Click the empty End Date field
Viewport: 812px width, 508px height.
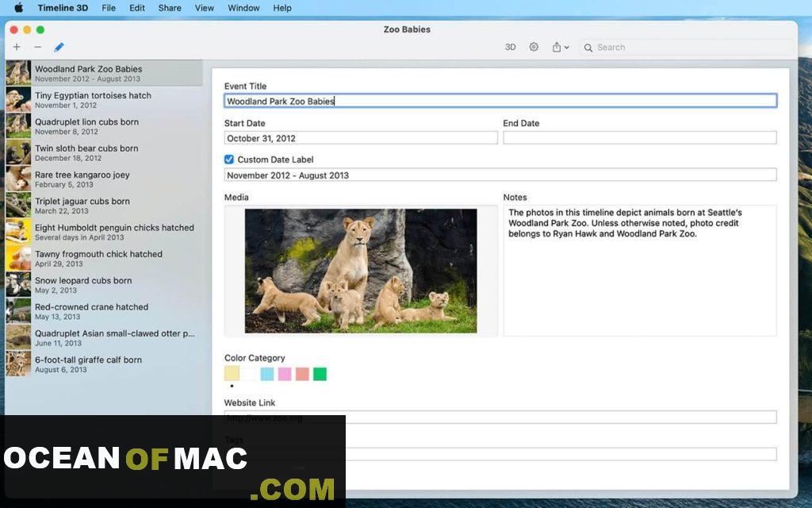pyautogui.click(x=640, y=138)
